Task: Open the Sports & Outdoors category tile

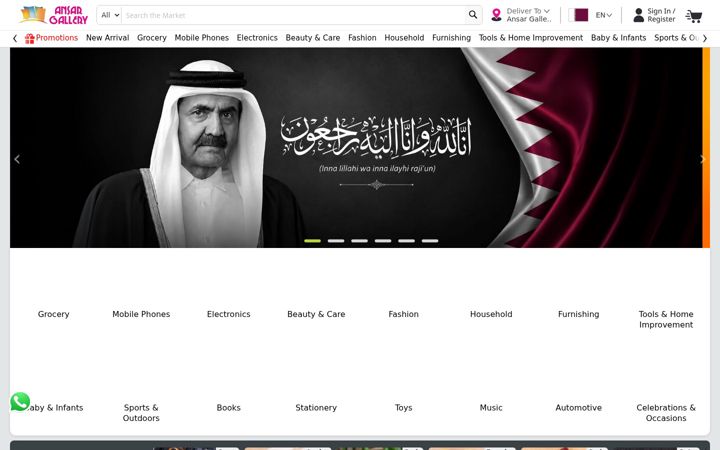Action: click(141, 412)
